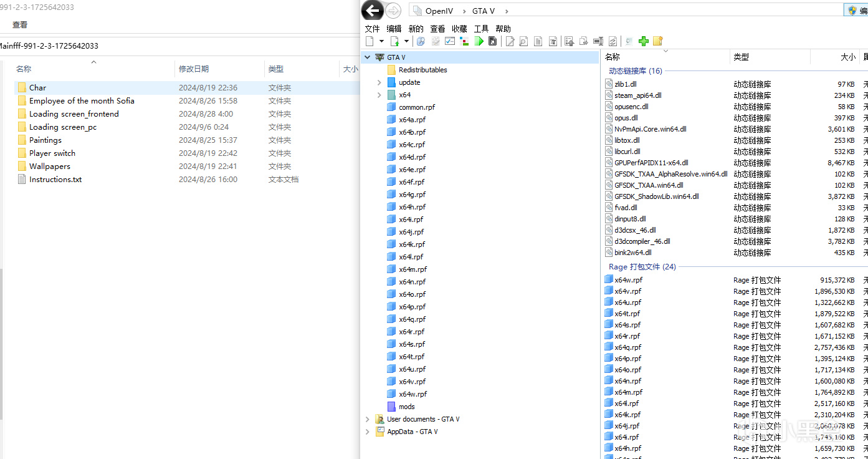Select dinput8.dll in the file list
Image resolution: width=868 pixels, height=459 pixels.
(630, 219)
